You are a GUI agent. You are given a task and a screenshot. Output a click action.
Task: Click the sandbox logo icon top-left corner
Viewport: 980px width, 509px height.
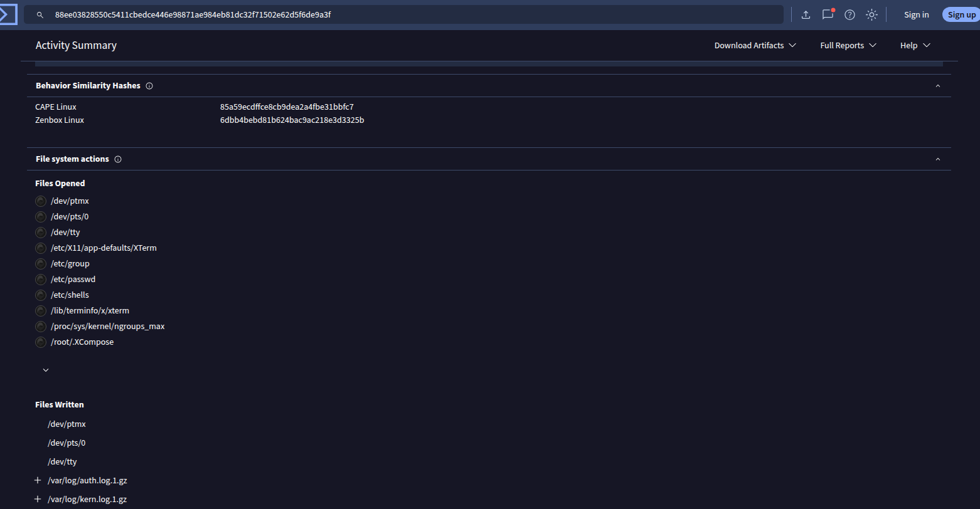(x=9, y=14)
